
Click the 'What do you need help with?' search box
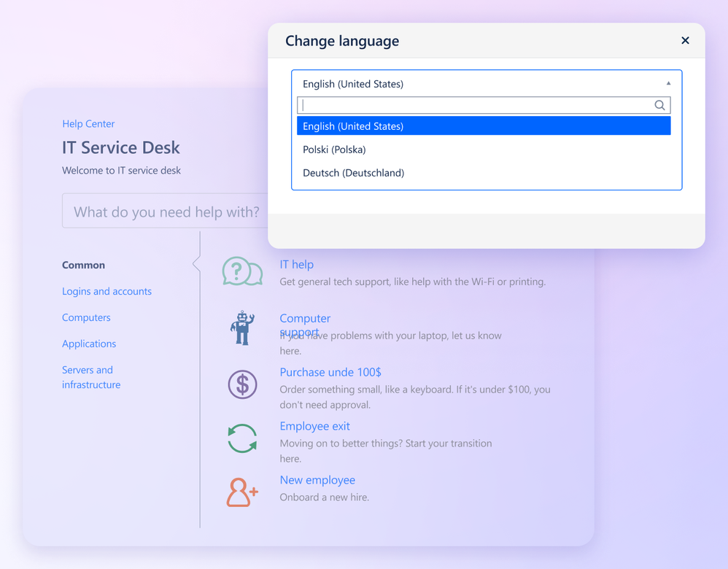pos(166,211)
